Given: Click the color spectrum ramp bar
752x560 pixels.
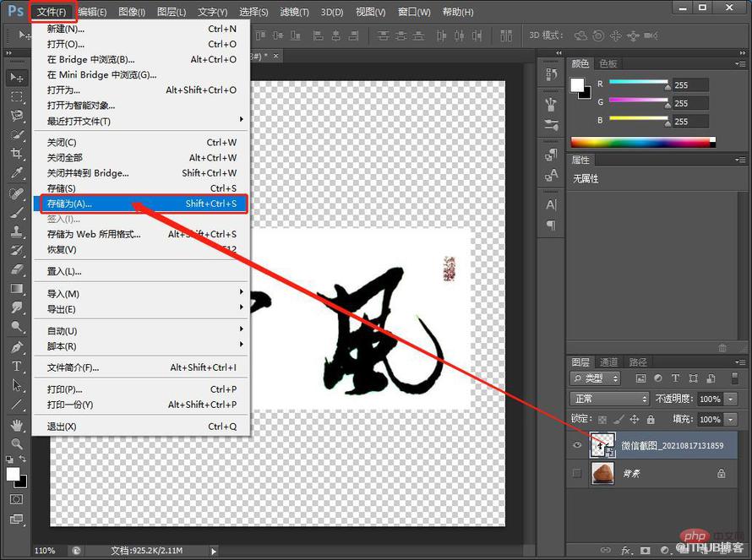Looking at the screenshot, I should 643,142.
